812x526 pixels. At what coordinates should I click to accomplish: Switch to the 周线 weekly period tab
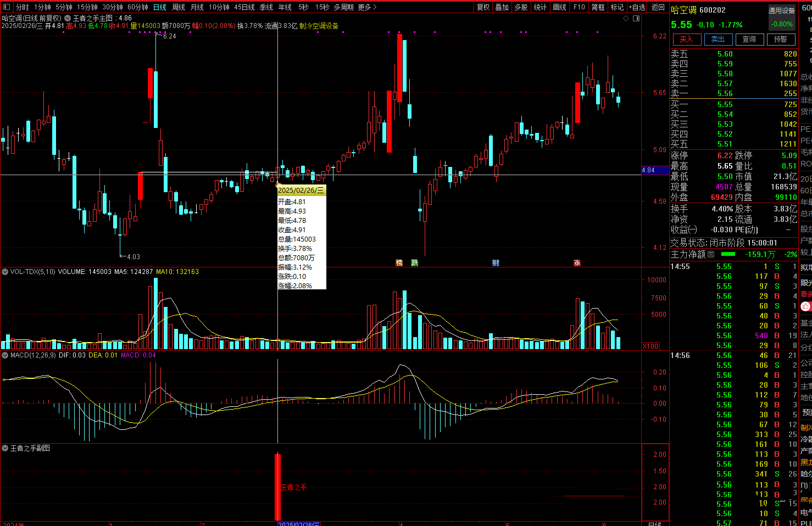click(x=179, y=7)
